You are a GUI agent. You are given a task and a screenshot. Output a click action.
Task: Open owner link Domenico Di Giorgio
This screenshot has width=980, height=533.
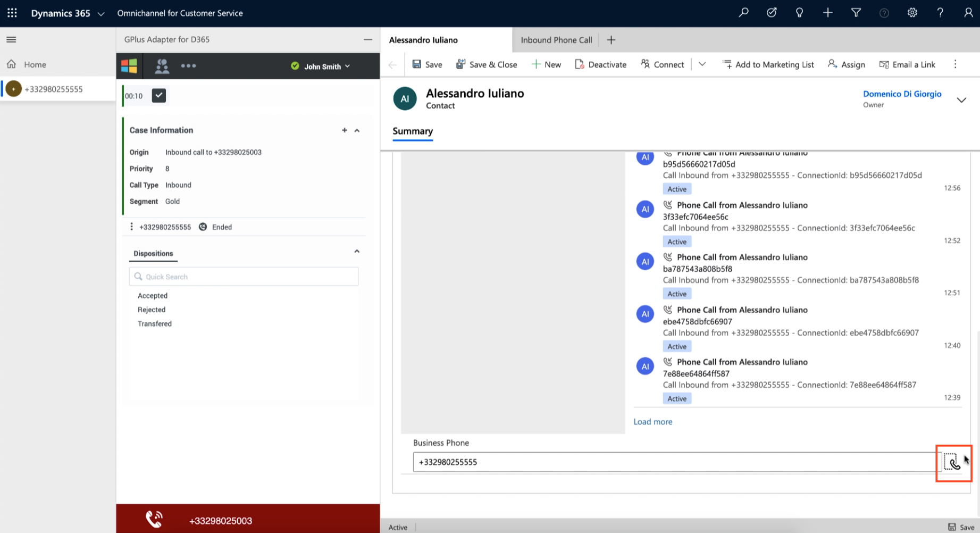902,94
